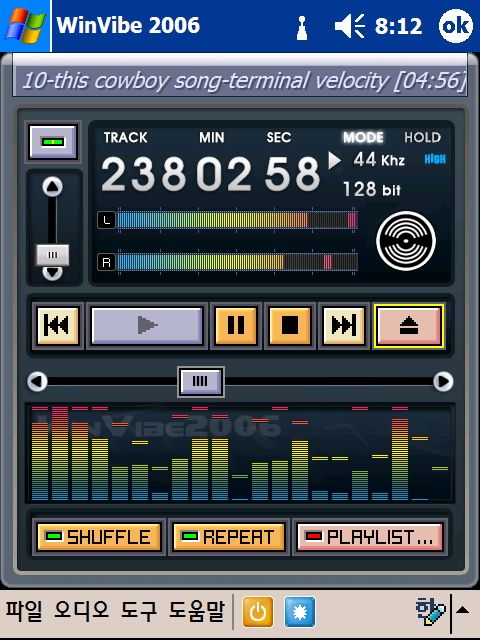480x640 pixels.
Task: Click the scrolling song title display
Action: (240, 80)
